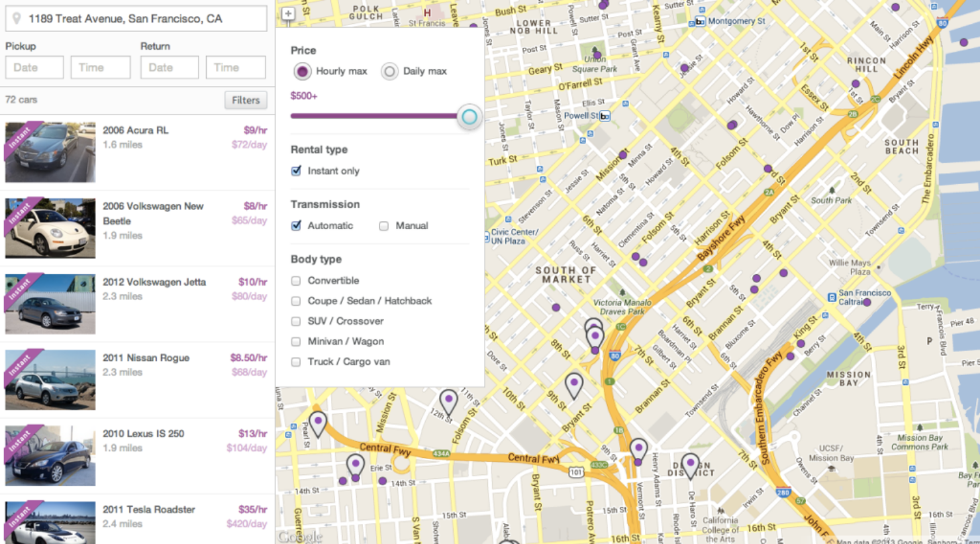Click Return Time field
980x544 pixels.
tap(236, 68)
